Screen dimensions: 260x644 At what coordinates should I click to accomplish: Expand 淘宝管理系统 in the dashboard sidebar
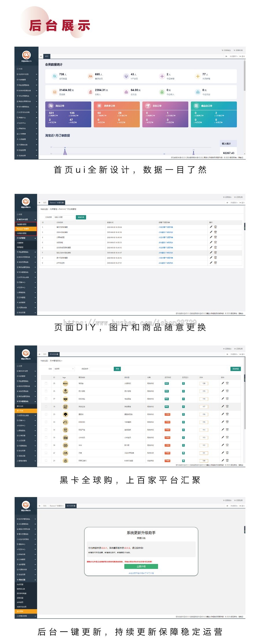(x=27, y=85)
